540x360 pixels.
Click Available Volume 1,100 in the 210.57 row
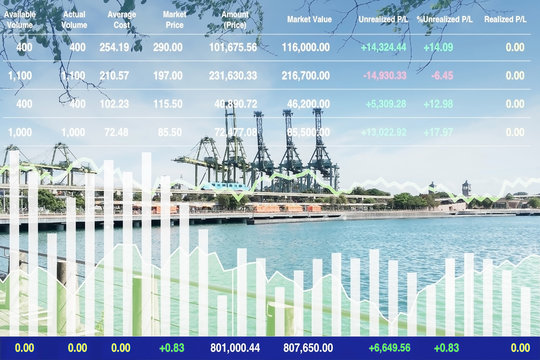[x=20, y=75]
